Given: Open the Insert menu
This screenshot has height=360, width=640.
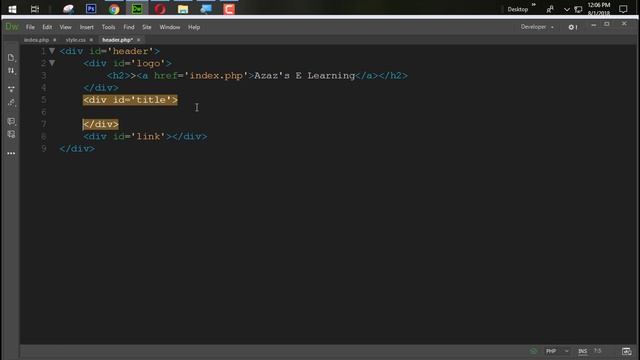Looking at the screenshot, I should coord(87,27).
